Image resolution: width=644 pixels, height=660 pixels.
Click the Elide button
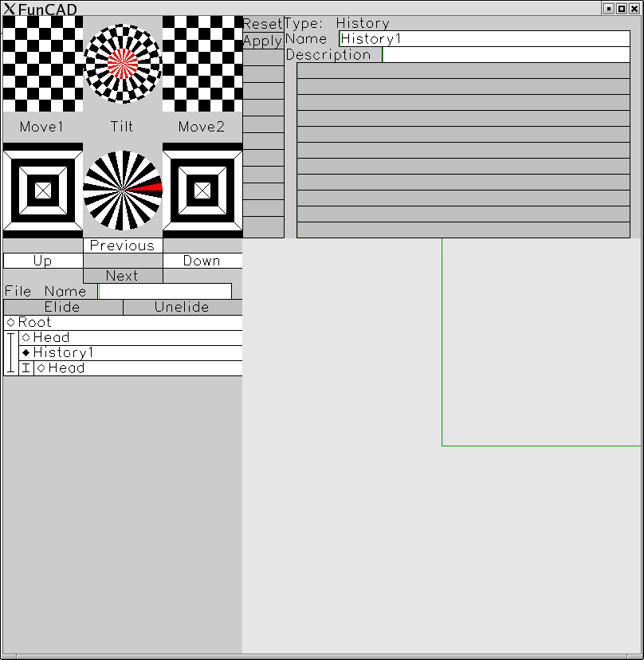pyautogui.click(x=63, y=307)
